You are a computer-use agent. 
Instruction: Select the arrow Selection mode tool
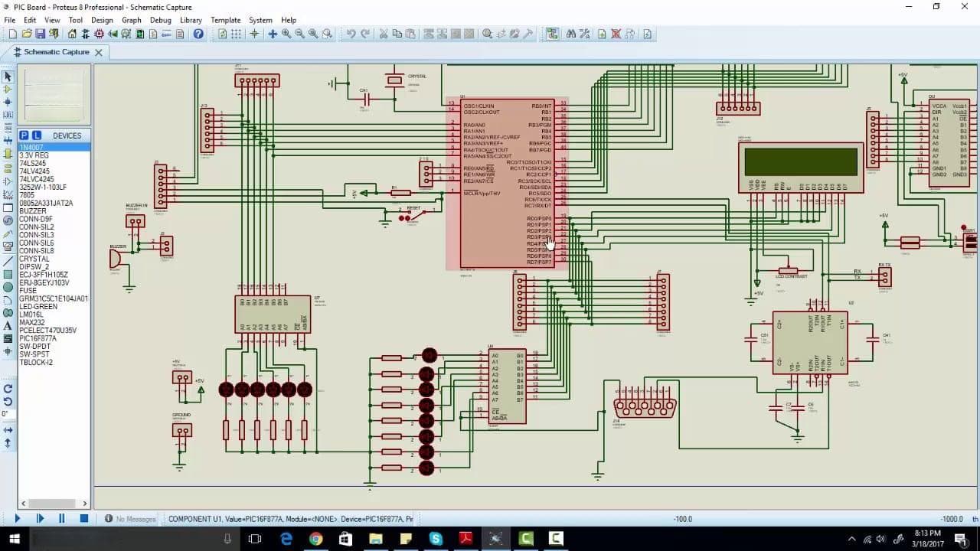pyautogui.click(x=8, y=77)
